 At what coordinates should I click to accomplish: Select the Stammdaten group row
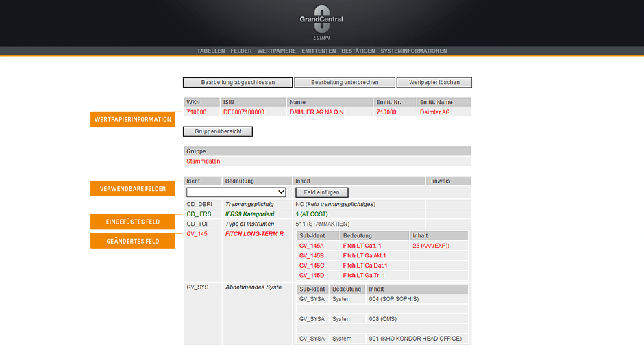coord(327,161)
